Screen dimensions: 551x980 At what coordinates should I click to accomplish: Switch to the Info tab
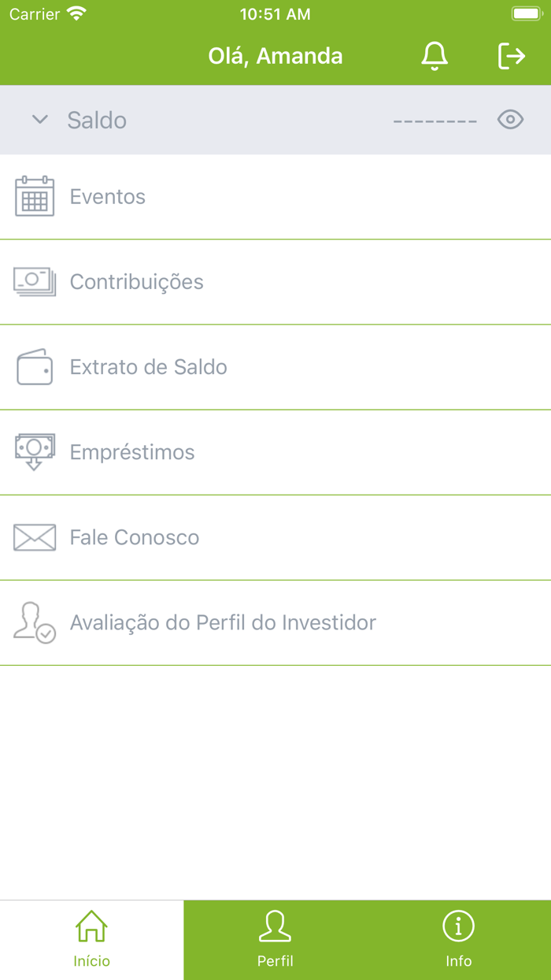(x=459, y=937)
